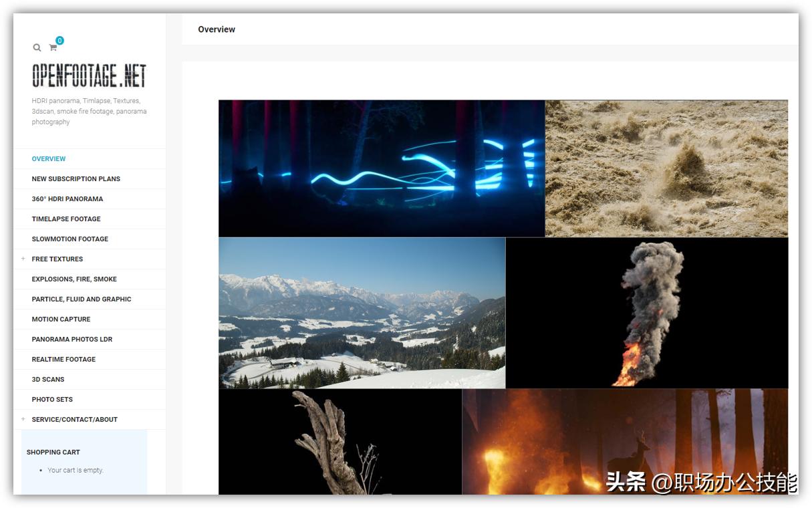Open the search magnifier icon

click(x=37, y=47)
